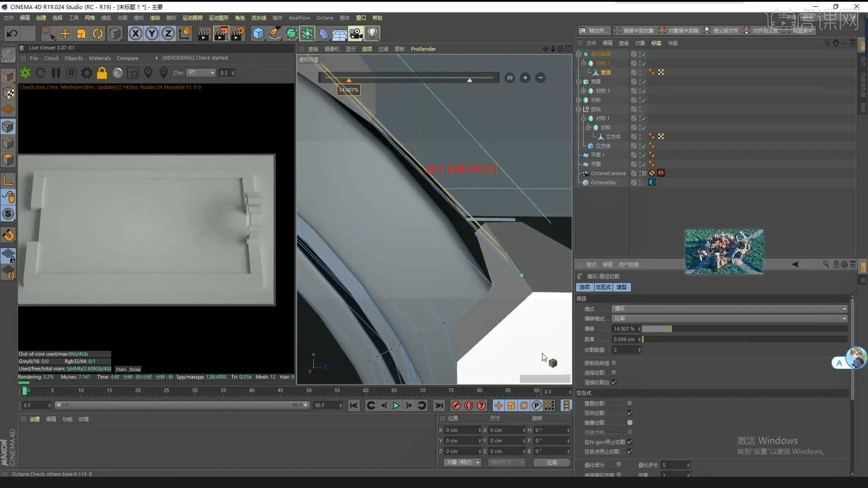Screen dimensions: 868x488
Task: Disable the 双向切割 checkbox
Action: [x=630, y=413]
